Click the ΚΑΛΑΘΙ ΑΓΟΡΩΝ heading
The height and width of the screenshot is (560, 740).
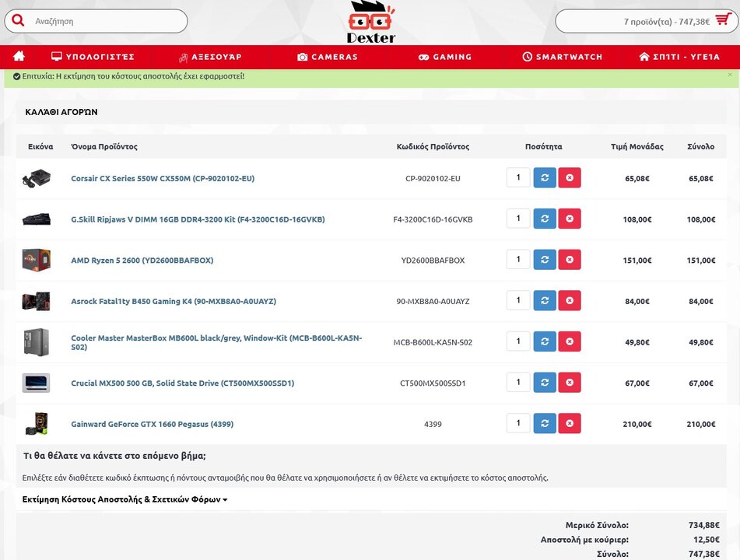[x=61, y=112]
